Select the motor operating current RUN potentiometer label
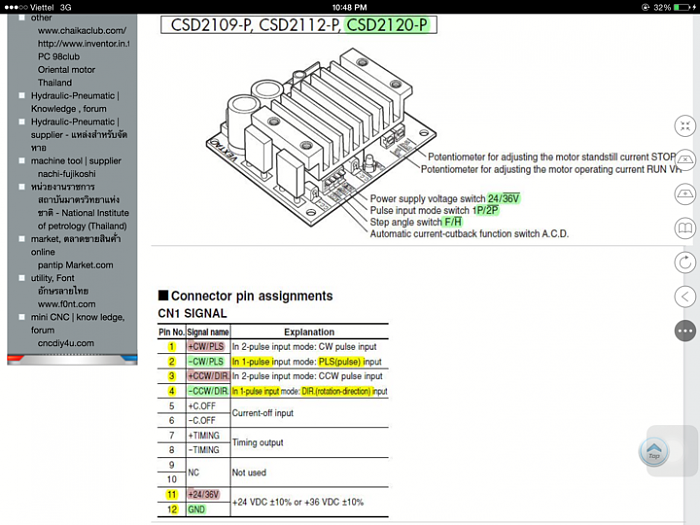The width and height of the screenshot is (700, 525). (x=551, y=169)
